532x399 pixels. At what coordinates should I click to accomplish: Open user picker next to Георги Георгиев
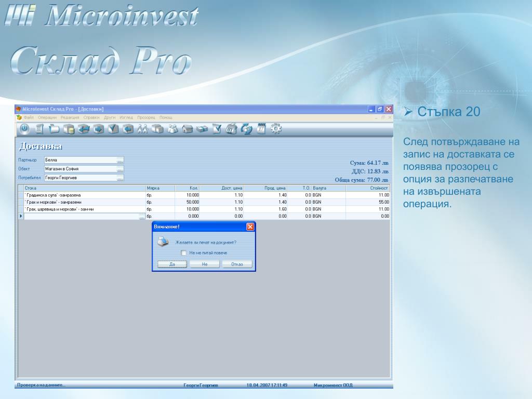120,178
